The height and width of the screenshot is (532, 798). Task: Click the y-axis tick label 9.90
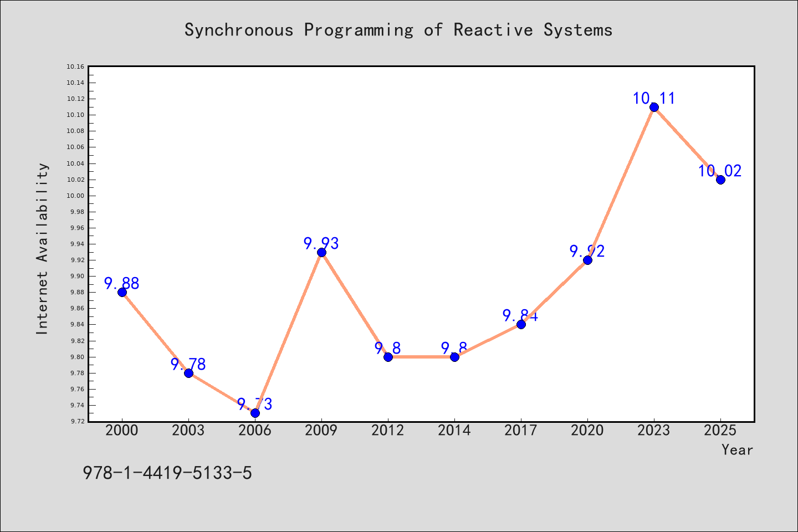tap(77, 276)
